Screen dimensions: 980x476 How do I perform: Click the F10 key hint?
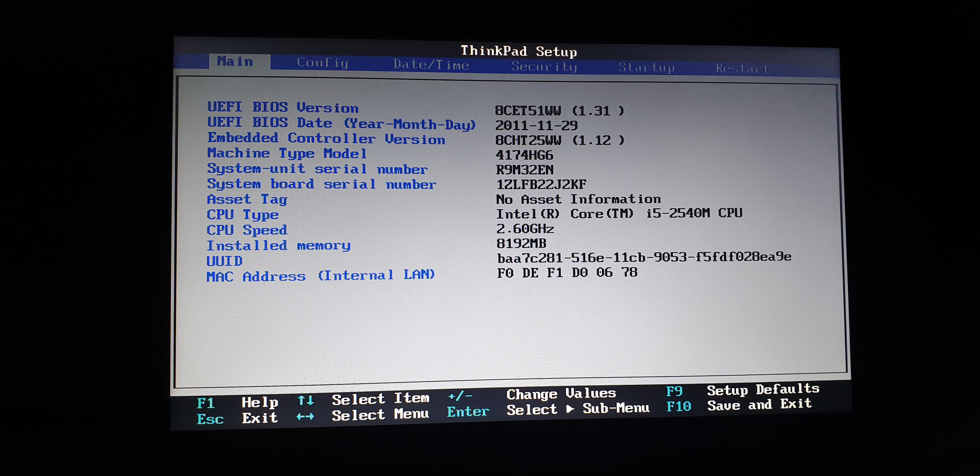click(678, 407)
